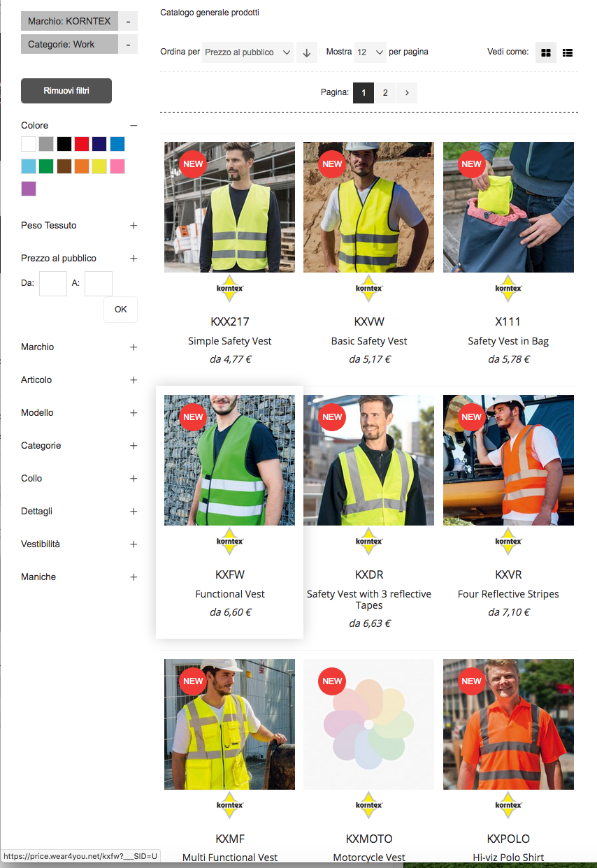Click the Rimuovi filtri button

[66, 91]
